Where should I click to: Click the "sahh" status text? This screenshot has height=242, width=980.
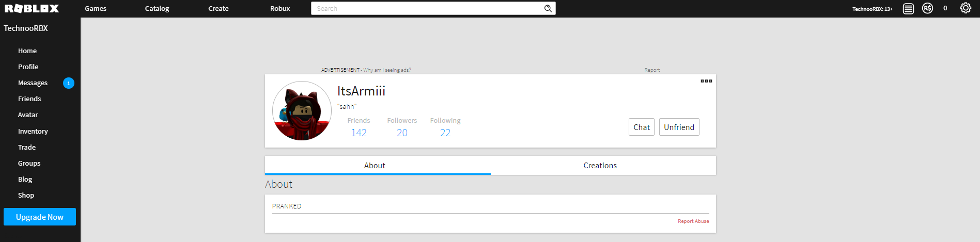[347, 106]
